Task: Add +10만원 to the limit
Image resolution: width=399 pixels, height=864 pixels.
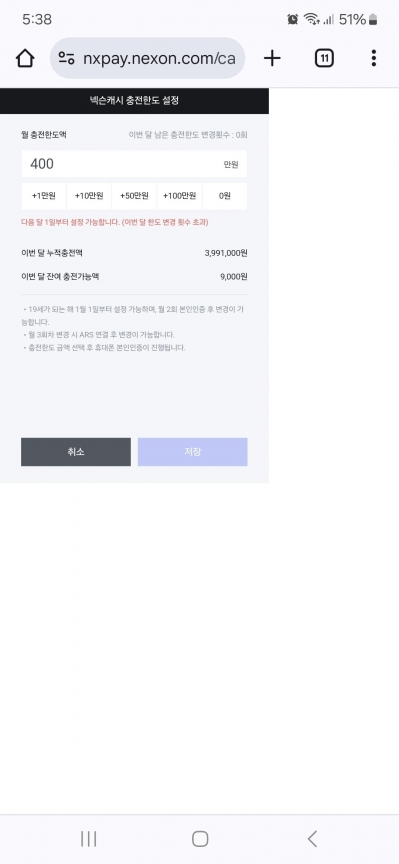Action: [x=89, y=196]
